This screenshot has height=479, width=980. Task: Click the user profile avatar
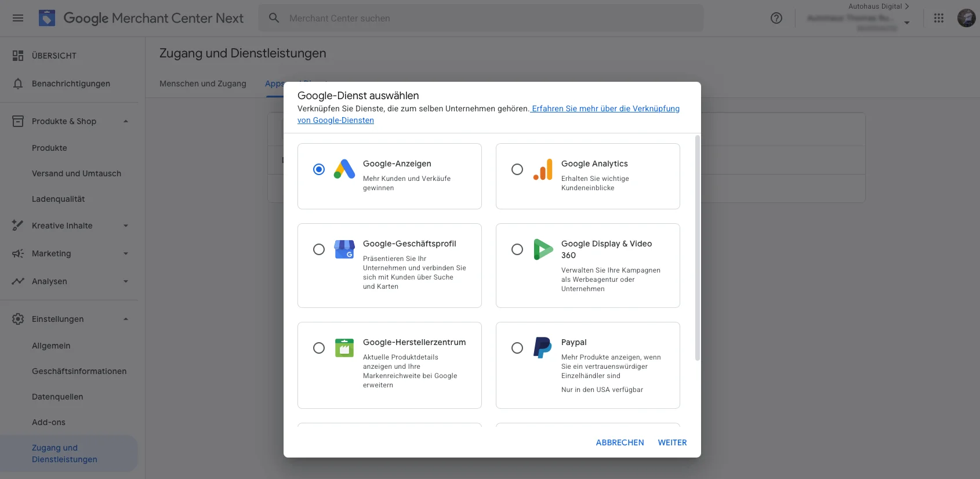[966, 18]
